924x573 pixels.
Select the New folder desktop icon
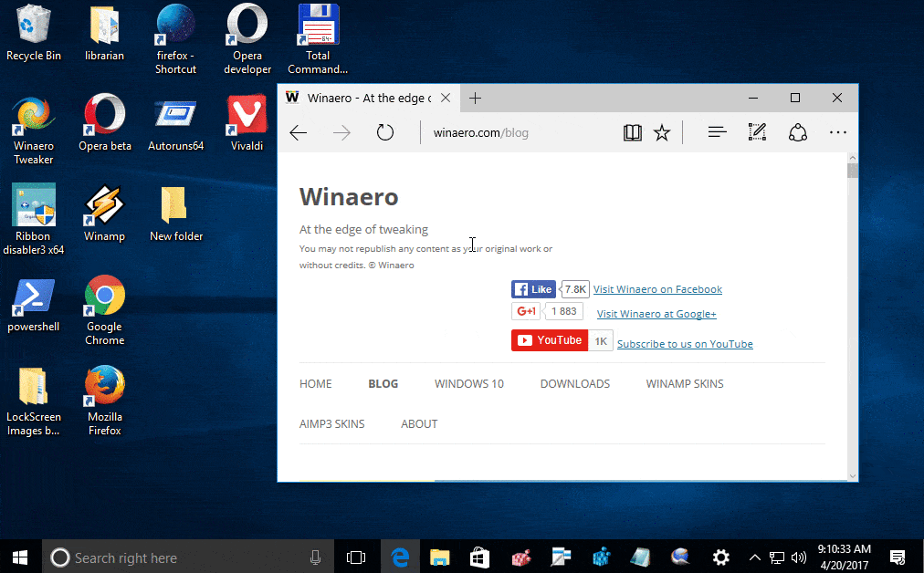175,213
